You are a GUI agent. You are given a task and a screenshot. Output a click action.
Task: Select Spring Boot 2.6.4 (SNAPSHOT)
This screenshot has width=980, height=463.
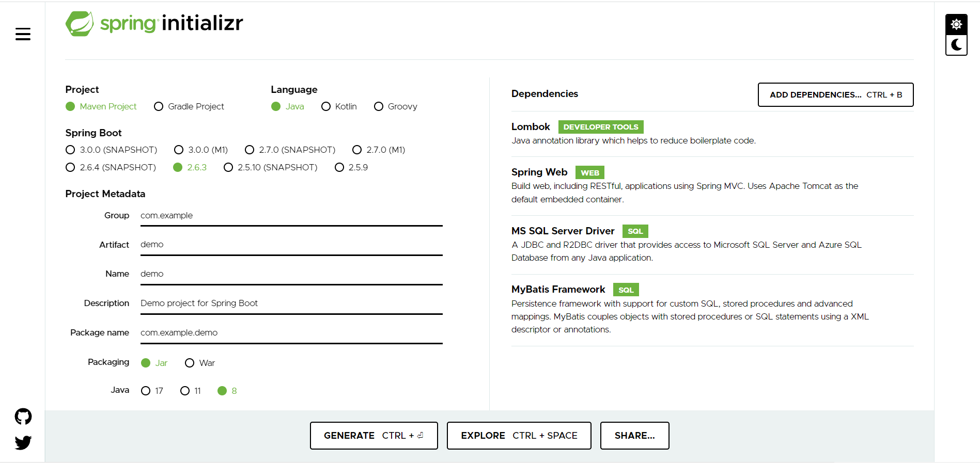click(x=111, y=167)
